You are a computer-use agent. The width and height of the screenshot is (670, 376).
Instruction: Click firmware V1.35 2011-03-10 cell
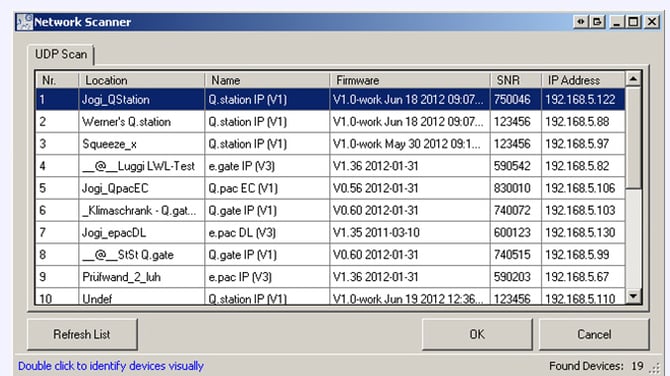[410, 233]
